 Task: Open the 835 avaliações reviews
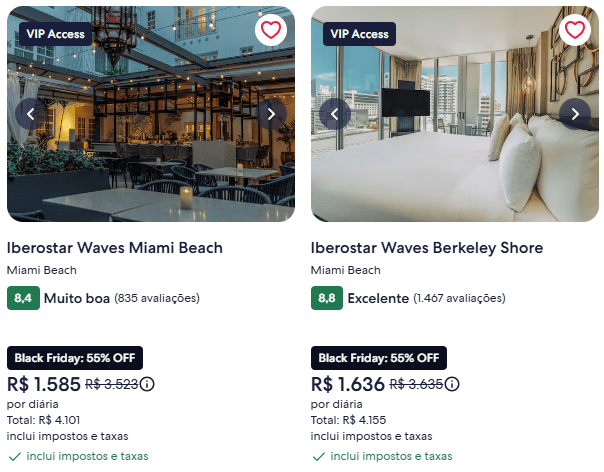point(157,298)
